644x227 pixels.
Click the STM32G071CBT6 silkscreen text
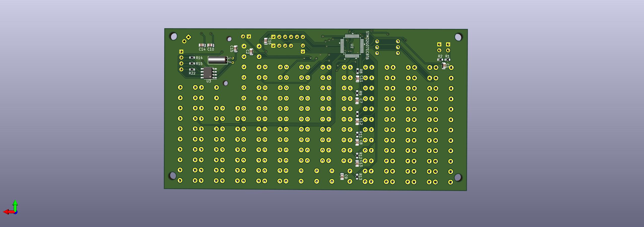[x=368, y=45]
